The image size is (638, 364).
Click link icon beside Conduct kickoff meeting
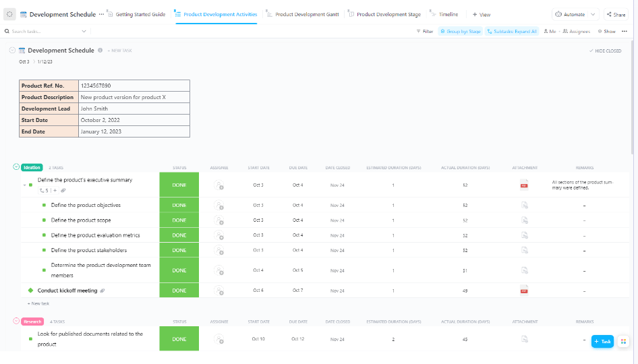click(x=103, y=291)
